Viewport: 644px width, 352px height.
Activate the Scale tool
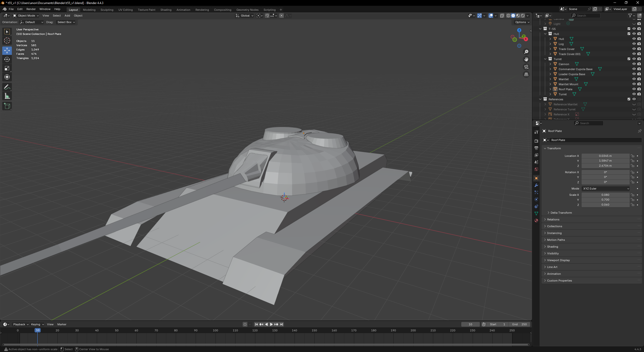tap(7, 68)
